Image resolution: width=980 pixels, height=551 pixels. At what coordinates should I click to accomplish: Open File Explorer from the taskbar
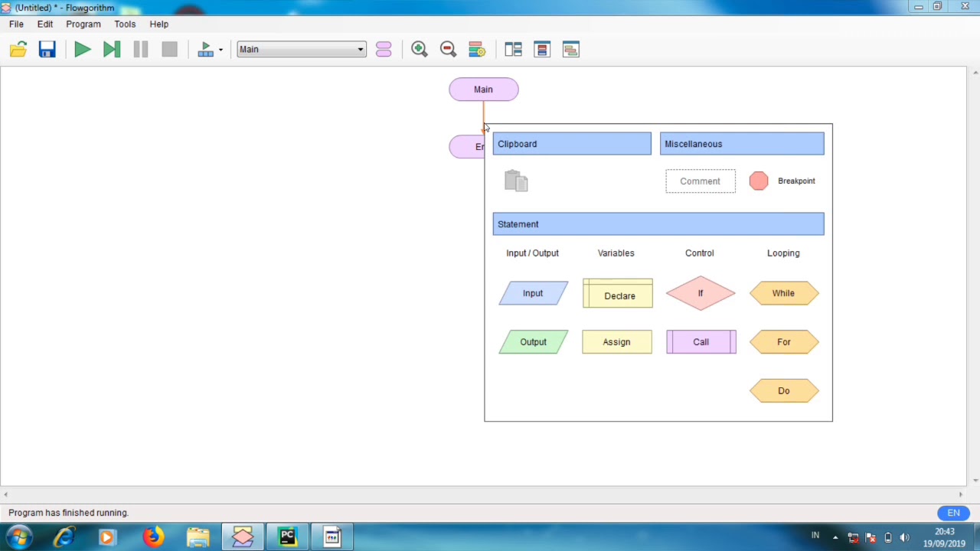[198, 537]
